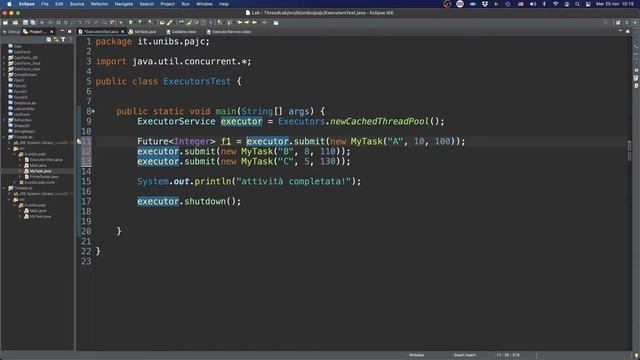The width and height of the screenshot is (640, 360).
Task: Expand the Reflection project
Action: pos(4,120)
